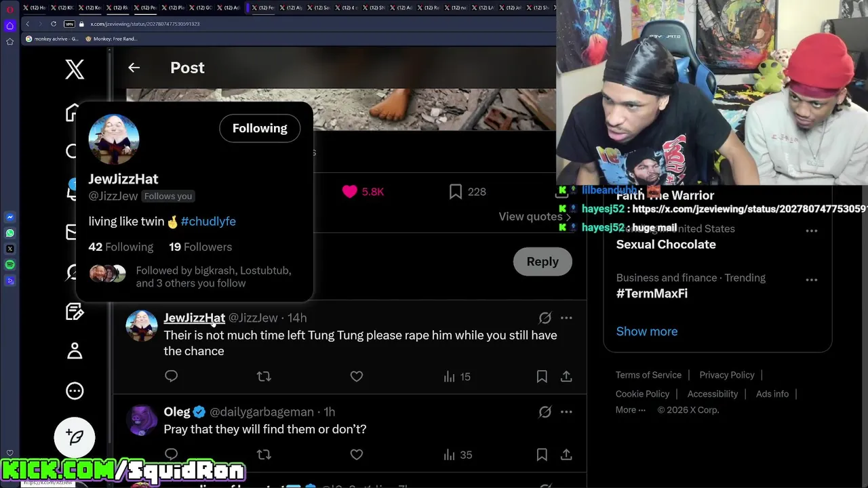The height and width of the screenshot is (488, 868).
Task: Open the More circle menu in sidebar
Action: click(75, 390)
